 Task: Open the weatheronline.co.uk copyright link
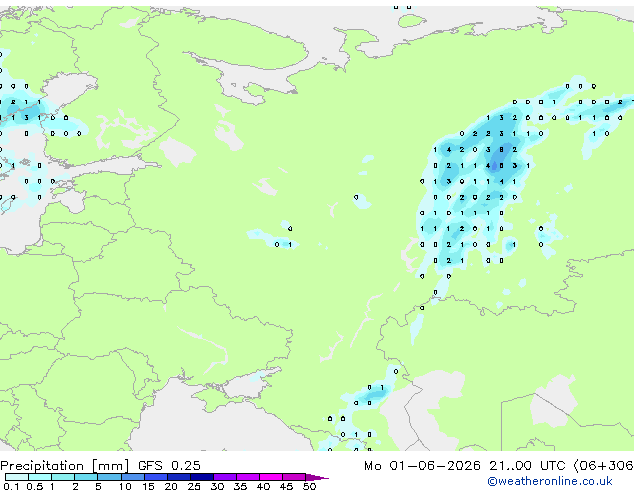click(x=550, y=481)
